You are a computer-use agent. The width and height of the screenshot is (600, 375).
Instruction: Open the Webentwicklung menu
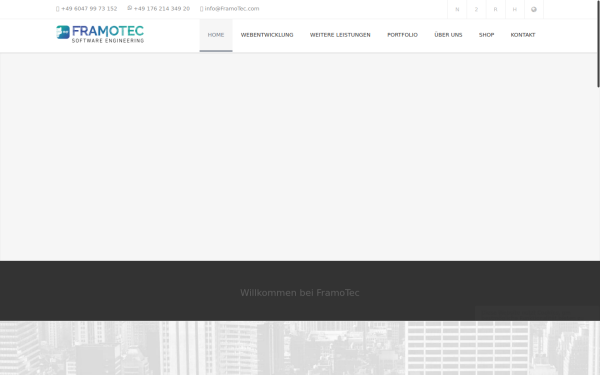tap(267, 35)
